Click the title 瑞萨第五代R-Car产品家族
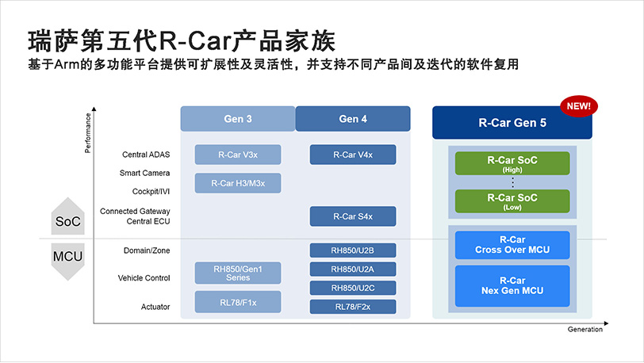Viewport: 644px width, 363px height. [182, 41]
